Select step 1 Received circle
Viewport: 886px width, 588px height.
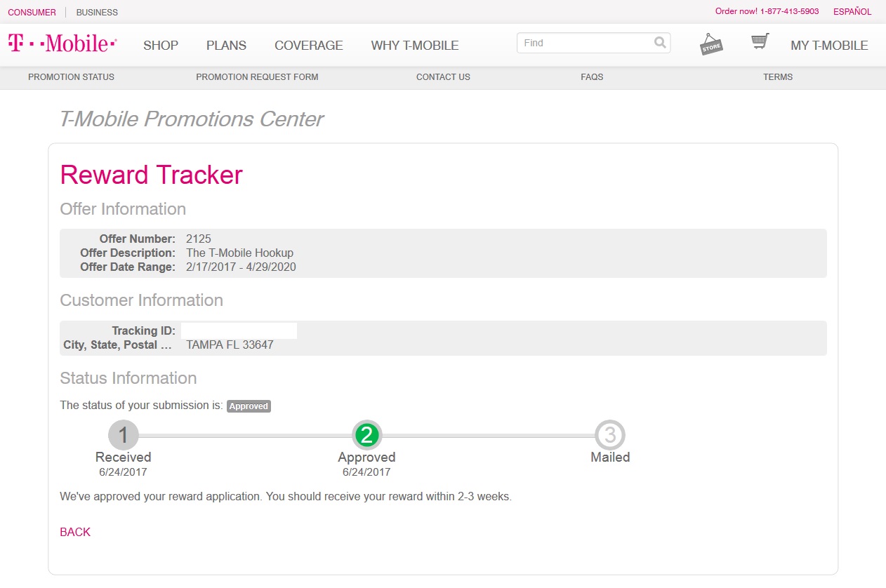click(x=124, y=435)
